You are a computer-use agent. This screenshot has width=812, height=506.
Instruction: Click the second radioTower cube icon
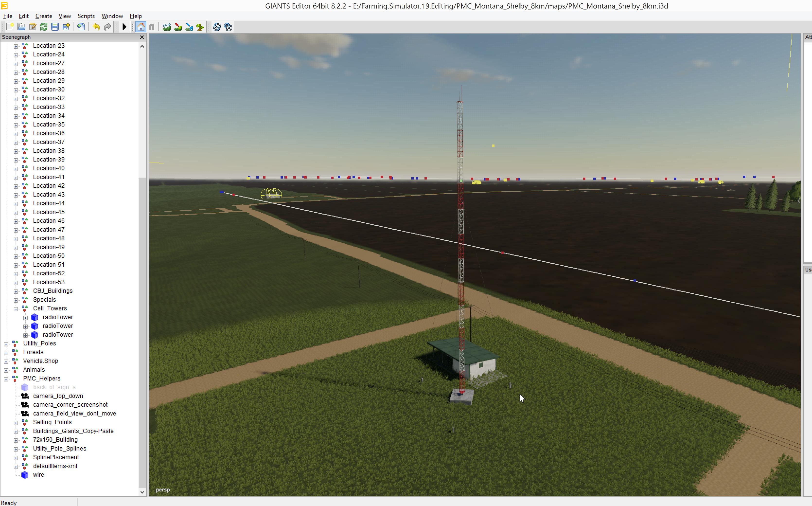click(x=35, y=326)
